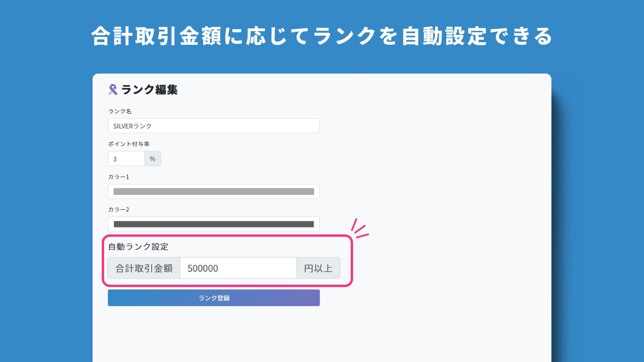The width and height of the screenshot is (644, 362).
Task: Focus the amount field showing 500000
Action: click(238, 268)
